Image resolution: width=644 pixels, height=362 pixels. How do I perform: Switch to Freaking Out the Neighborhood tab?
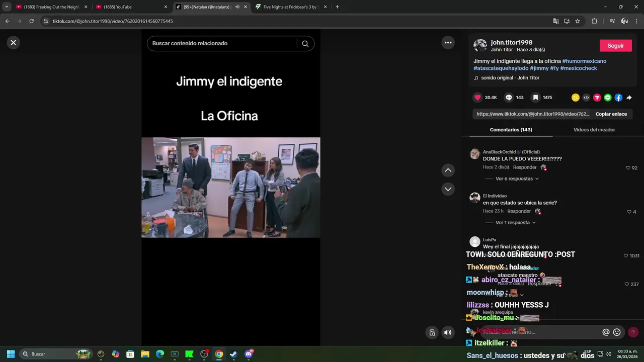(52, 7)
